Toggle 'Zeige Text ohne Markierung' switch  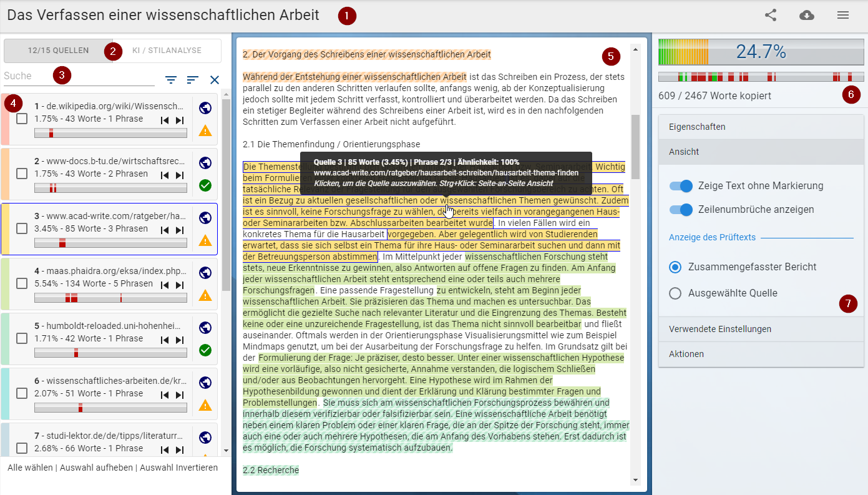click(681, 186)
